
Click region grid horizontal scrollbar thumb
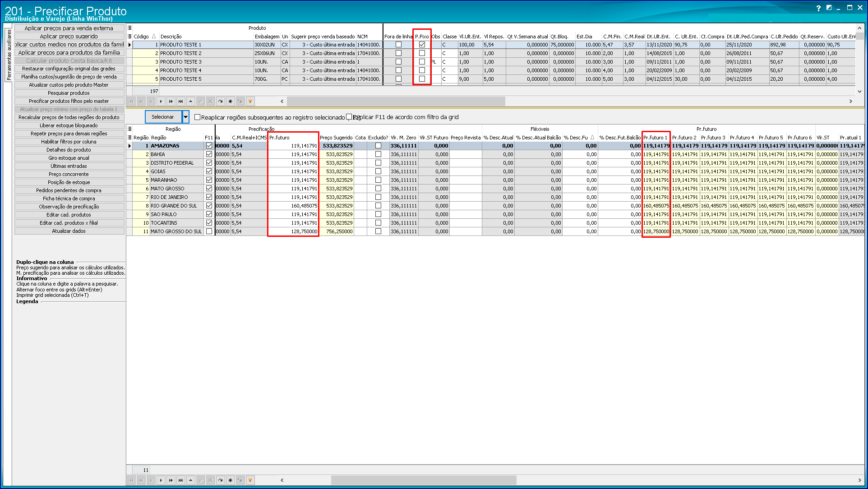(423, 480)
